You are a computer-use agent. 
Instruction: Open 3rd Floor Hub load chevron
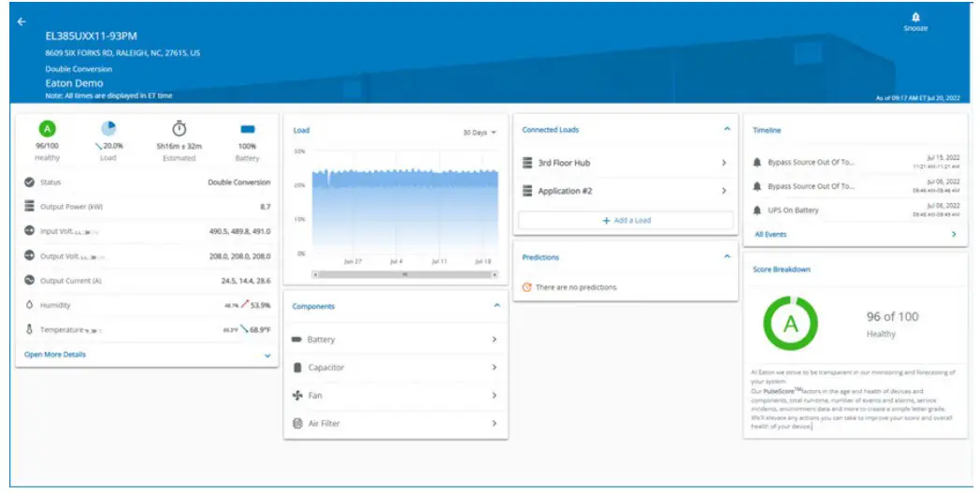click(x=725, y=163)
